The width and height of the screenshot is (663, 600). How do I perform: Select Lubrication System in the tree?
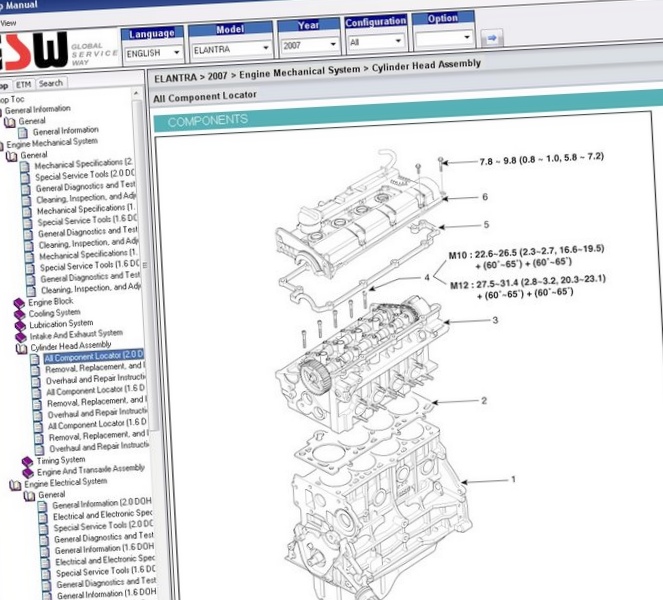tap(61, 324)
